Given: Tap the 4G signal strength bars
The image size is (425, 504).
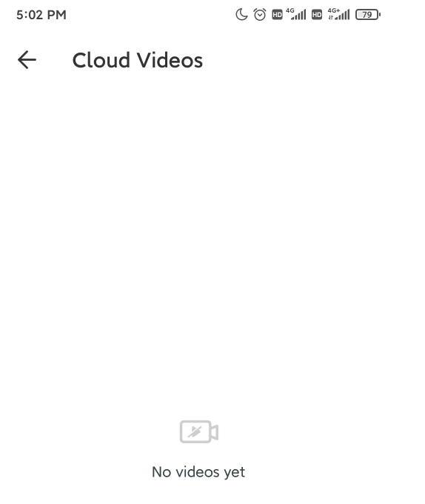Looking at the screenshot, I should pyautogui.click(x=299, y=15).
